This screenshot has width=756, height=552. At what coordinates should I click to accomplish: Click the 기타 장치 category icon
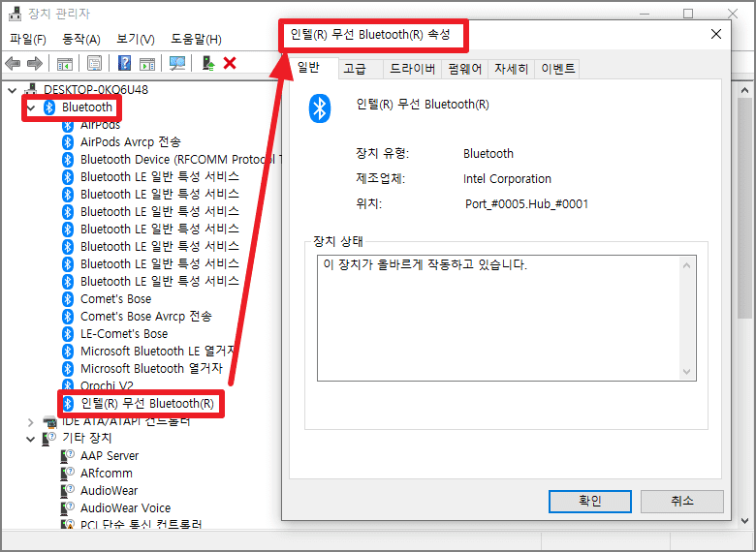pos(49,439)
